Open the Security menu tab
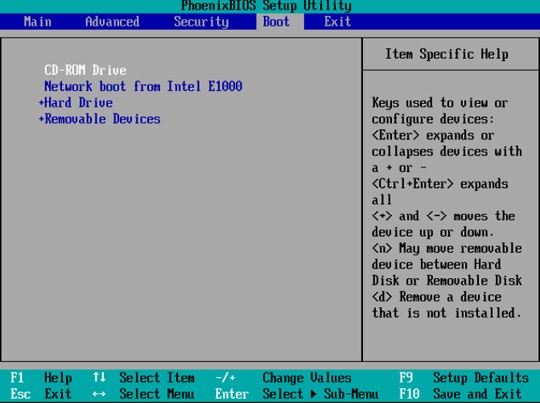This screenshot has height=403, width=540. tap(201, 22)
